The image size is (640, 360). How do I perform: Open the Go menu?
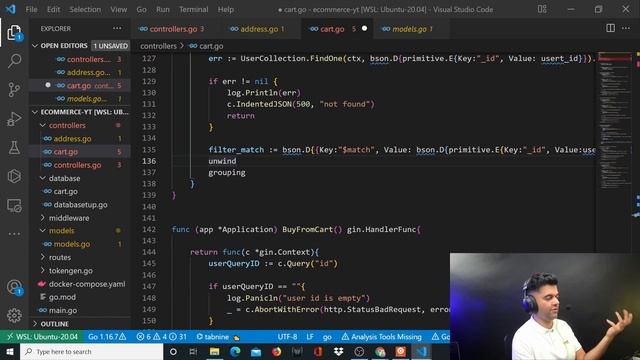141,9
